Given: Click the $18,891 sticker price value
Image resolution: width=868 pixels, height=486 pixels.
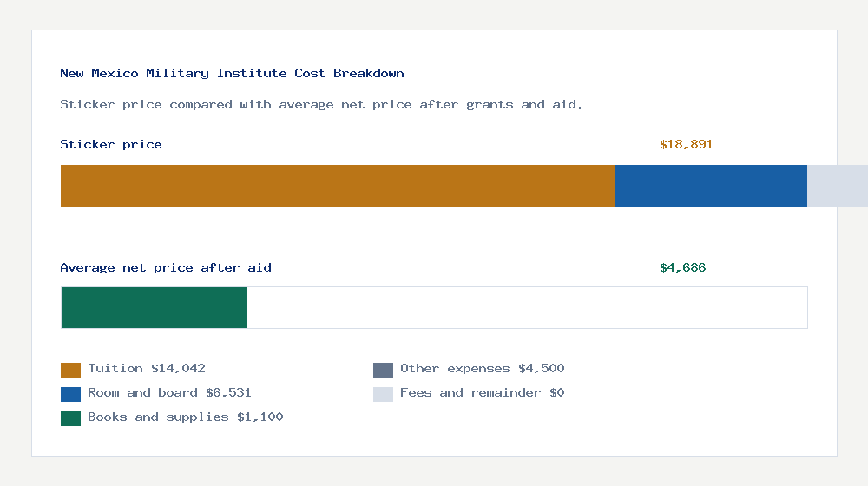Looking at the screenshot, I should tap(686, 144).
